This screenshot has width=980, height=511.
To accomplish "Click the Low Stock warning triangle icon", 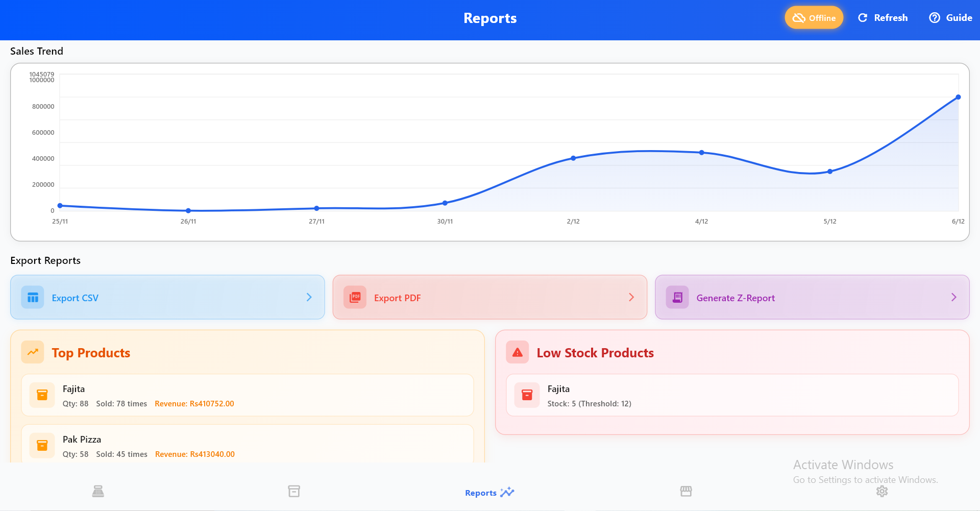I will [518, 352].
